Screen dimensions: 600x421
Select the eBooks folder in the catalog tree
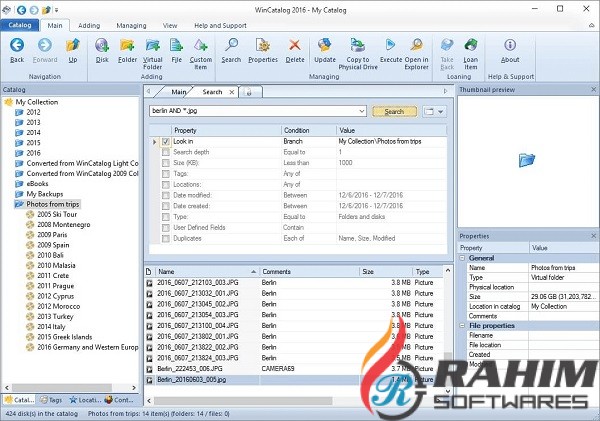coord(37,184)
